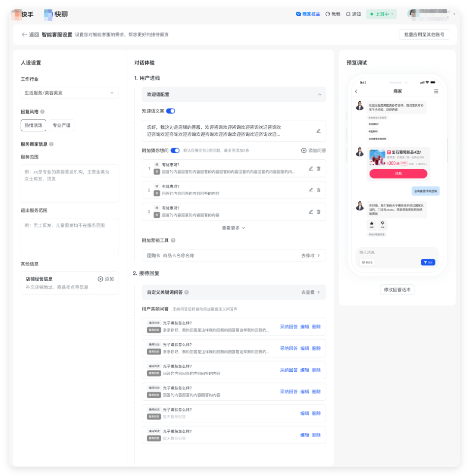Edit the first 有优惠吗 question with pencil icon
The height and width of the screenshot is (476, 469).
coord(311,169)
